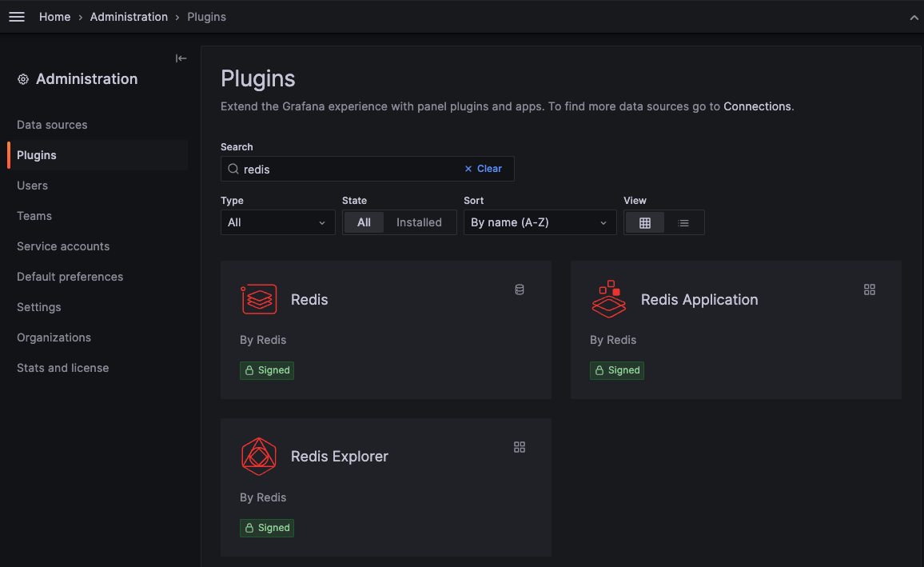
Task: Click the Plugins breadcrumb
Action: pyautogui.click(x=206, y=17)
